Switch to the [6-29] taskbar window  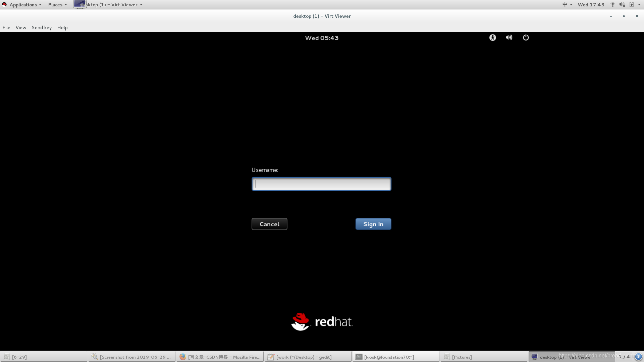(44, 357)
